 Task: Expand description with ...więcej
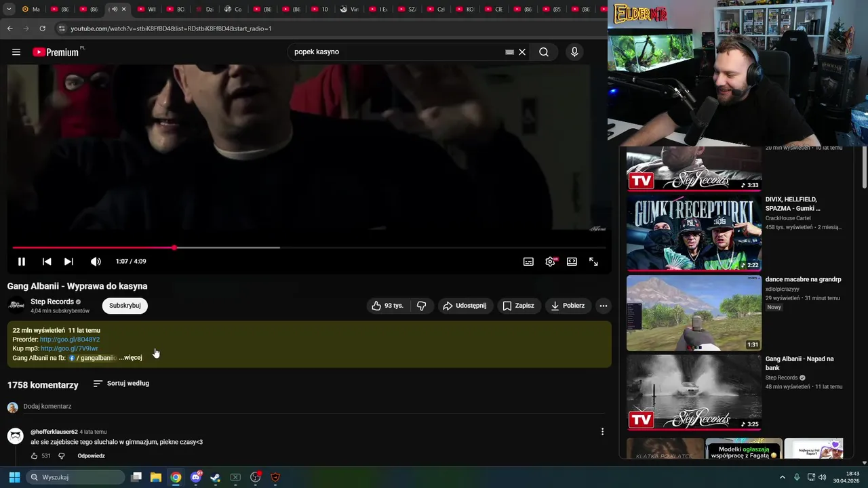pos(131,358)
